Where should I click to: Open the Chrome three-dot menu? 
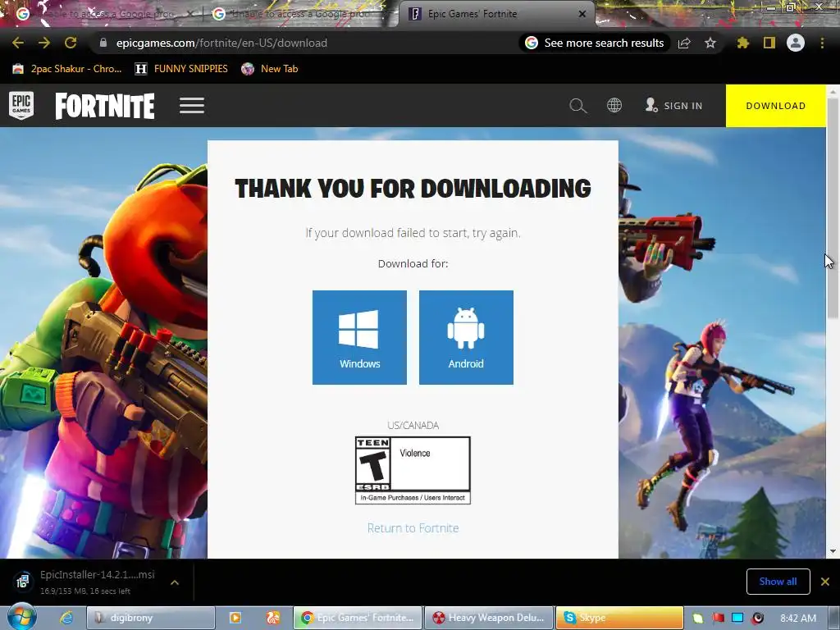[822, 43]
